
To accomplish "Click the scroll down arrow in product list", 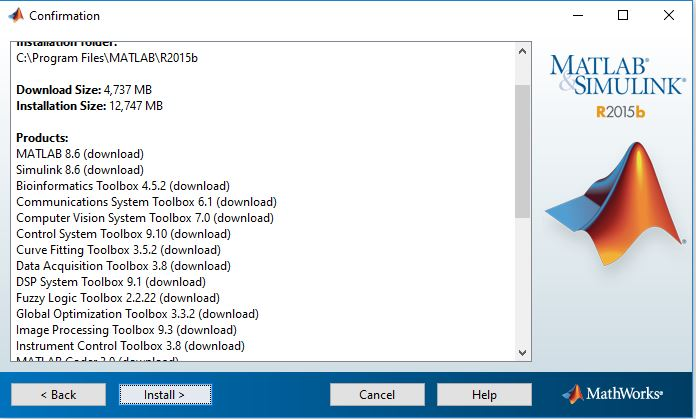I will tap(522, 352).
